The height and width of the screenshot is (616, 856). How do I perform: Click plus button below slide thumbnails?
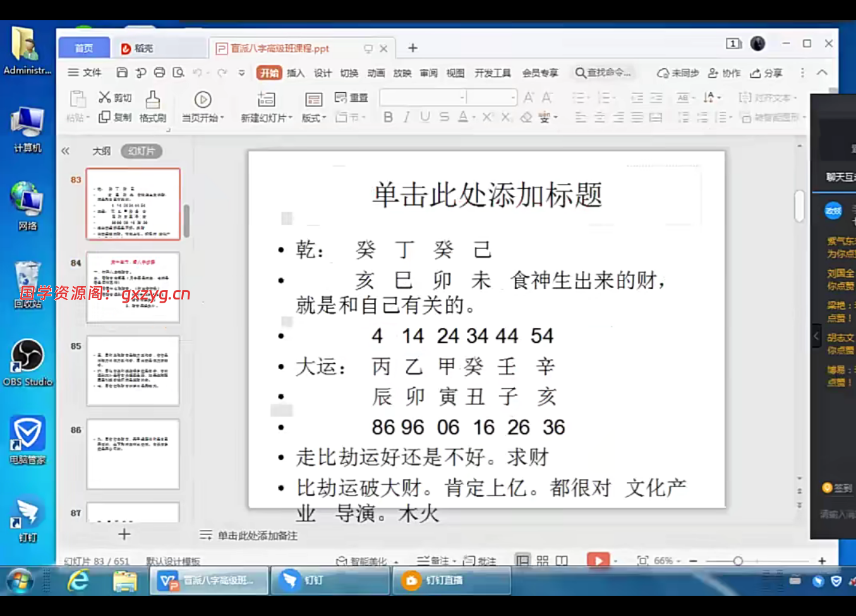coord(124,534)
